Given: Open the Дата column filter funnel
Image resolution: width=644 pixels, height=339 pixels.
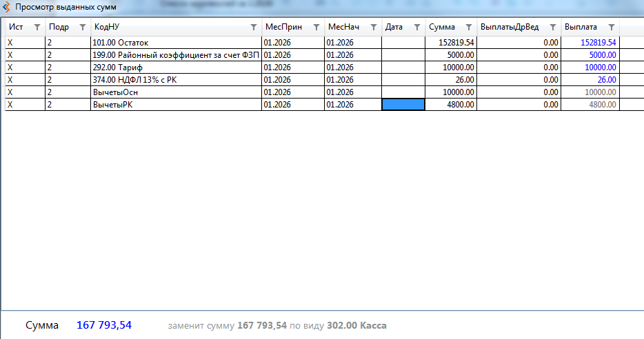Looking at the screenshot, I should (x=416, y=28).
